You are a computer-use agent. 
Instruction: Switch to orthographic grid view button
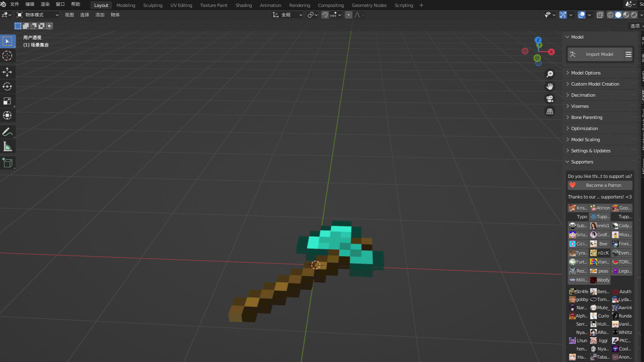[550, 112]
